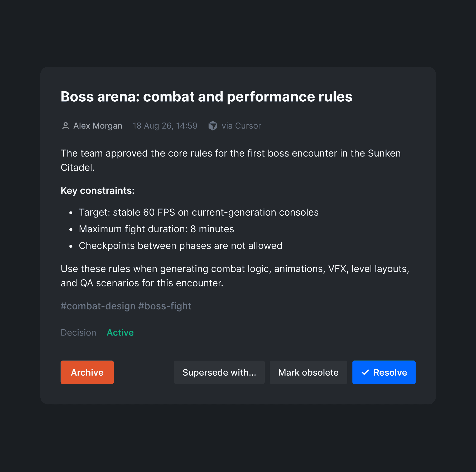Click the checkmark icon in Resolve button

click(365, 372)
